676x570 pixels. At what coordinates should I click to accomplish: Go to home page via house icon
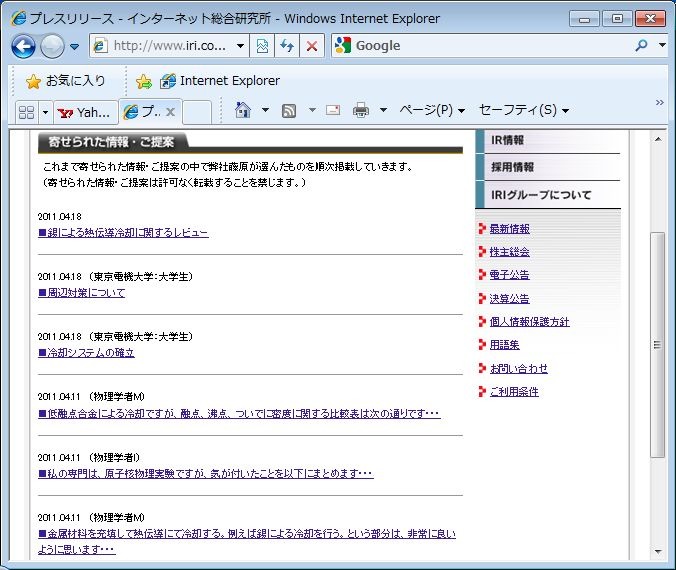point(243,110)
